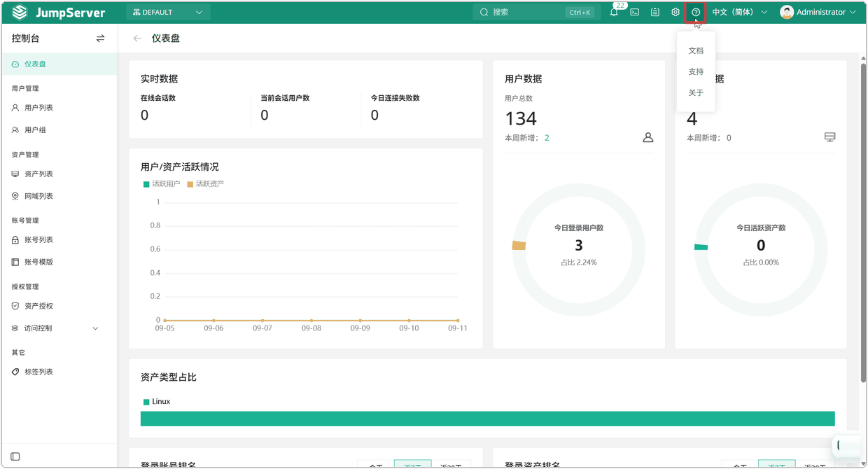Click the 资产类型占比 heading

pos(169,377)
